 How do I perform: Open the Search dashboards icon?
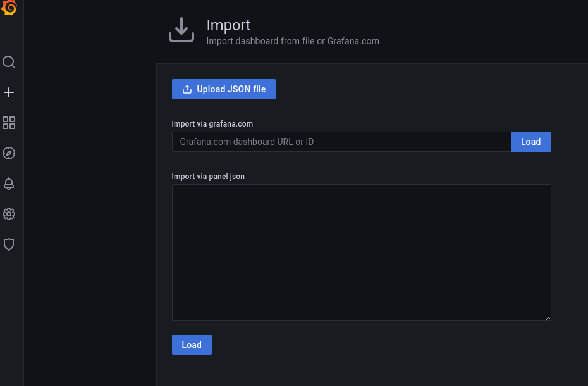(9, 62)
